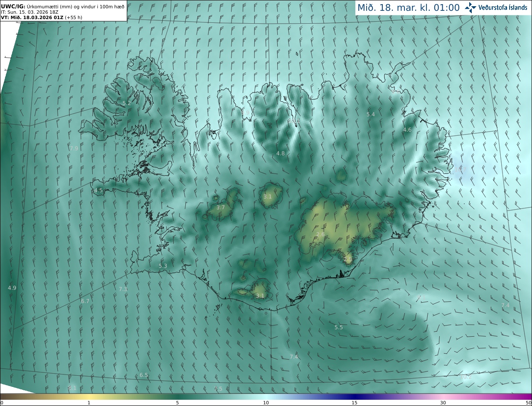Click the 5.2 value over the Westfjords

click(x=127, y=103)
